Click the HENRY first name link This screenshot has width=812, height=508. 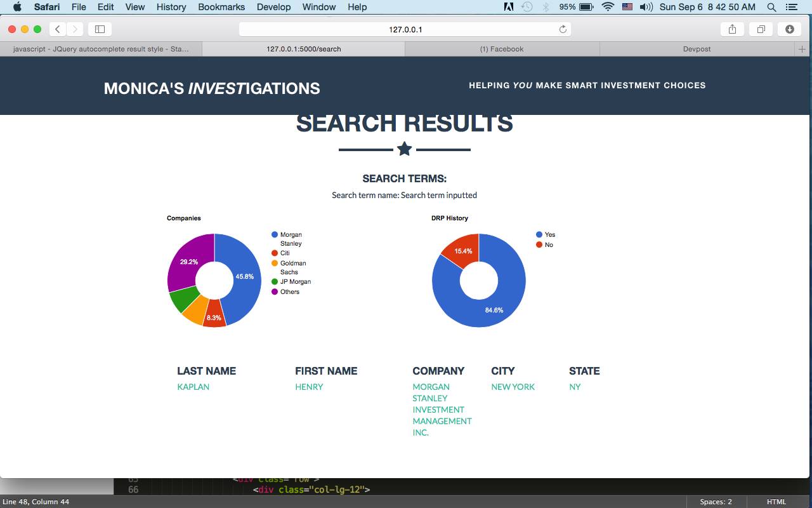pos(309,387)
